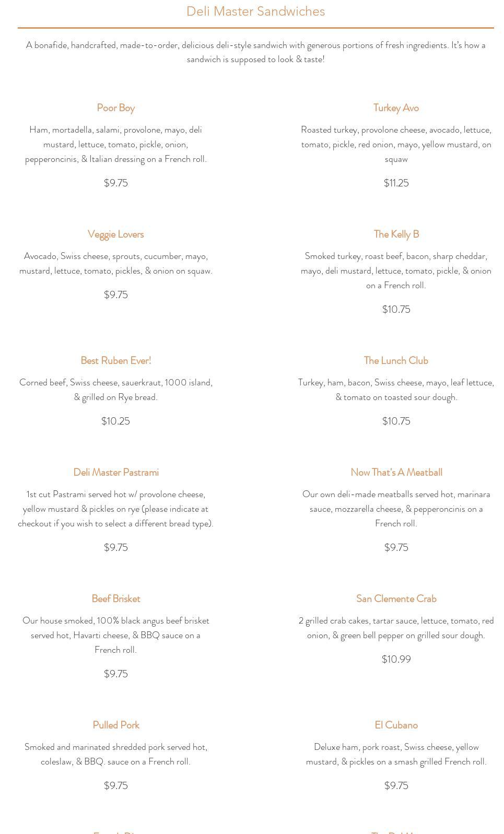Click the bonafide handcrafted intro paragraph
Viewport: 504px width, 834px height.
pos(255,52)
